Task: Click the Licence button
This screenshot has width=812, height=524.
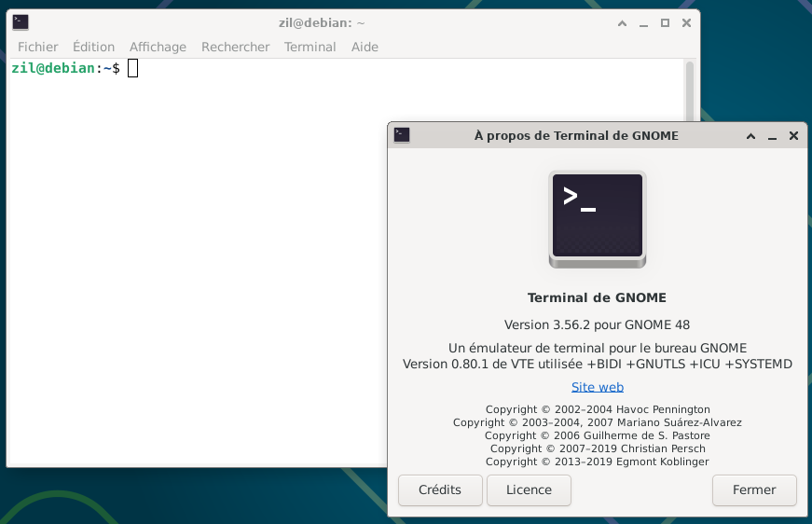Action: [529, 490]
